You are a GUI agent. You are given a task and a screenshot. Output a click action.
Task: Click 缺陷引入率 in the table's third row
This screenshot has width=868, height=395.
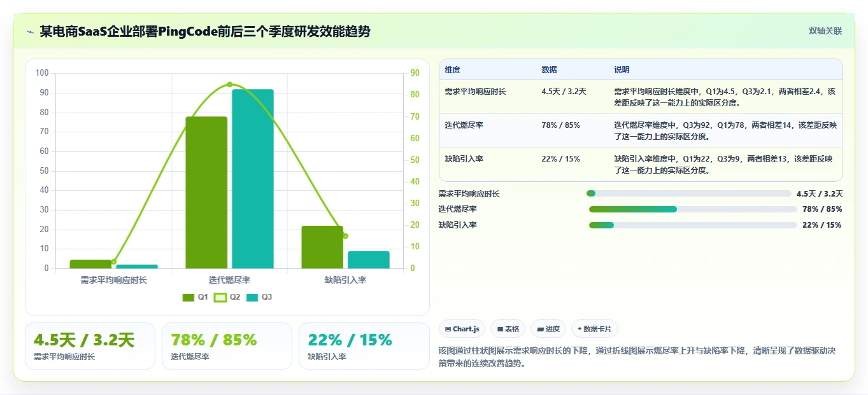pyautogui.click(x=464, y=159)
